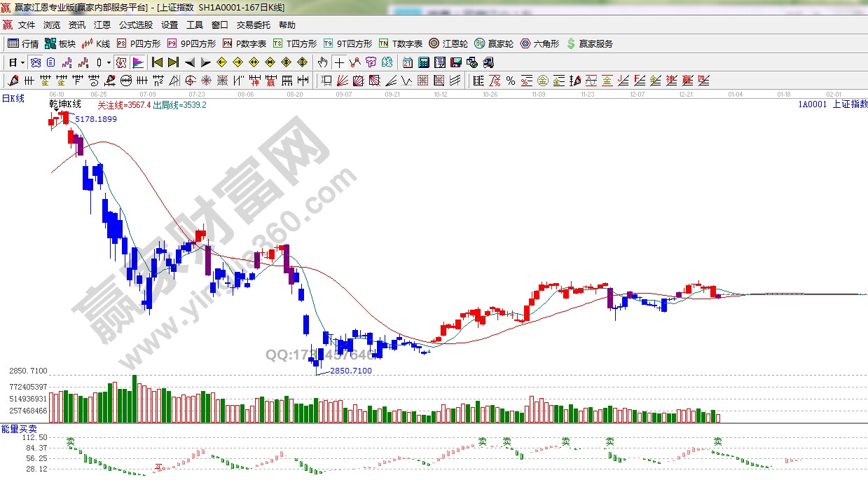
Task: Select the hand pan tool
Action: [x=322, y=62]
